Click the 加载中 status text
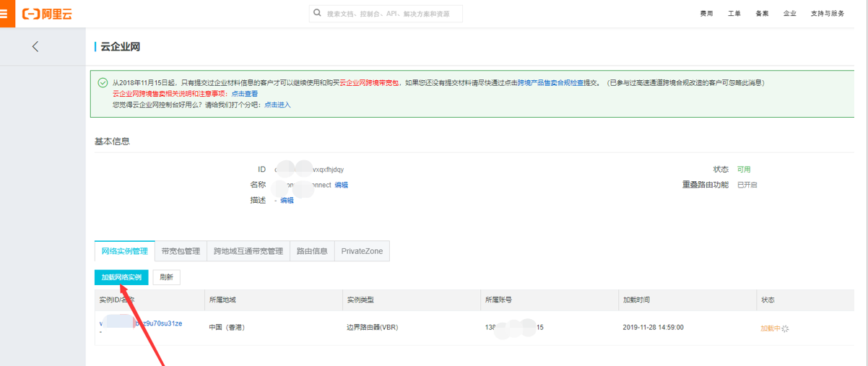Screen dimensions: 868x366 [x=771, y=328]
